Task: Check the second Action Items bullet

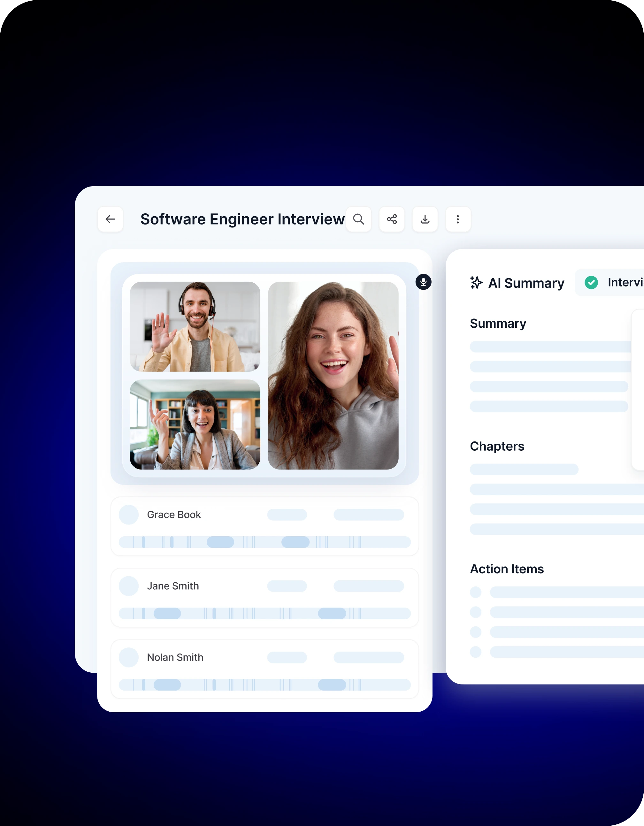Action: coord(475,612)
